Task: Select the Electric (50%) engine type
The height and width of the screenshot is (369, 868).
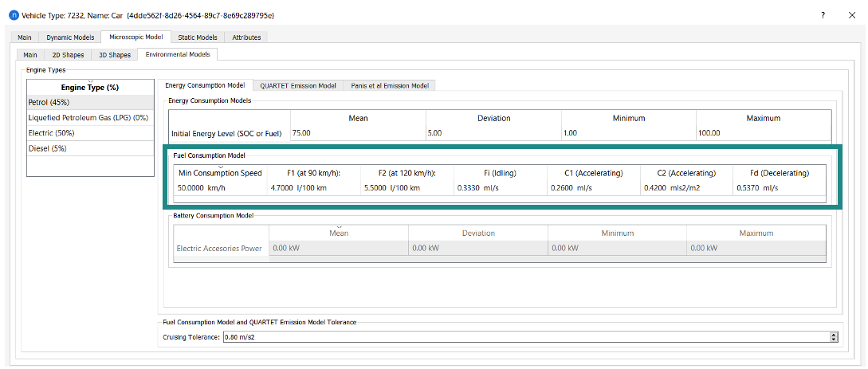Action: point(90,133)
